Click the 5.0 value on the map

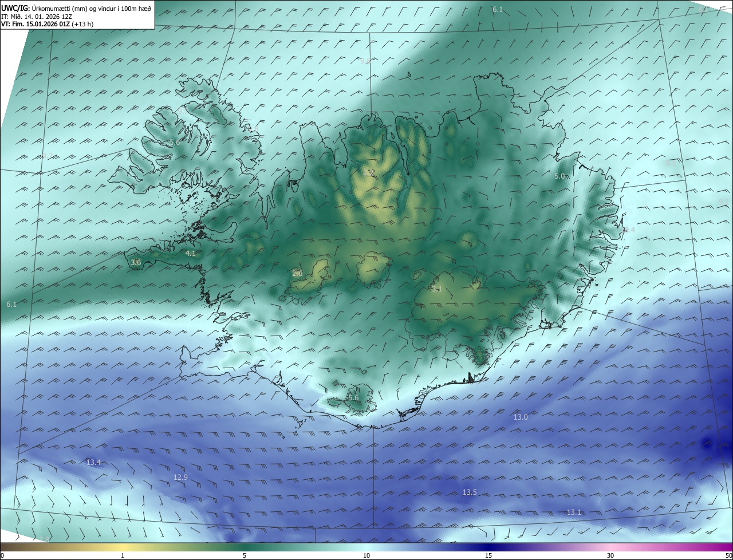click(x=559, y=176)
